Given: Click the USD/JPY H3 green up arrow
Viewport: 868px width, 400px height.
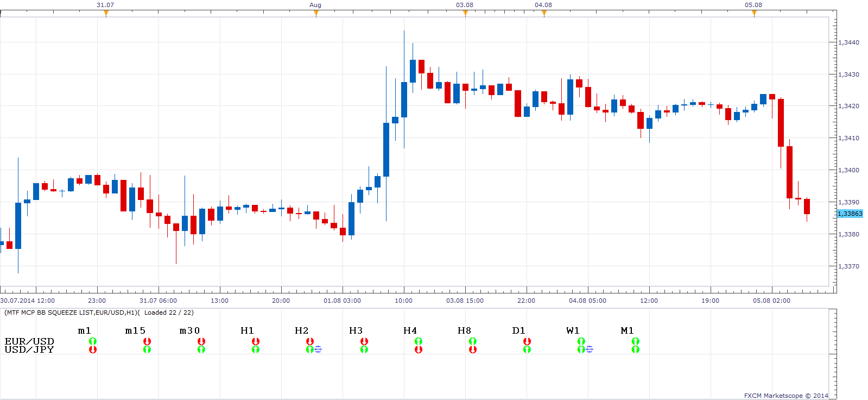Looking at the screenshot, I should pos(364,349).
